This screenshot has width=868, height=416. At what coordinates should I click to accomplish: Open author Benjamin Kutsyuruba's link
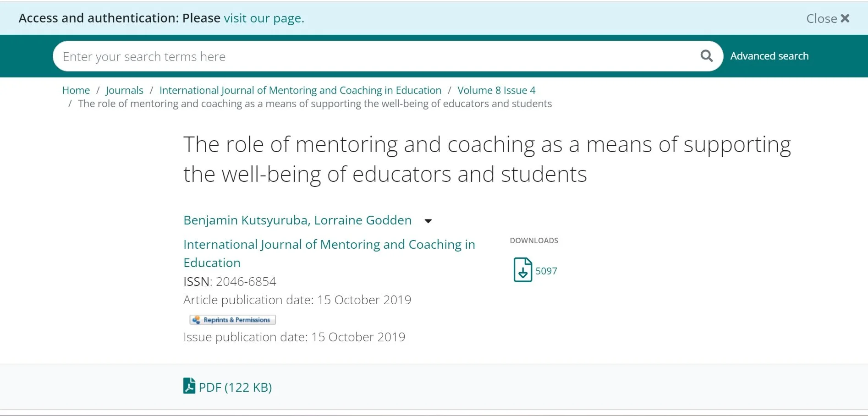[x=245, y=220]
